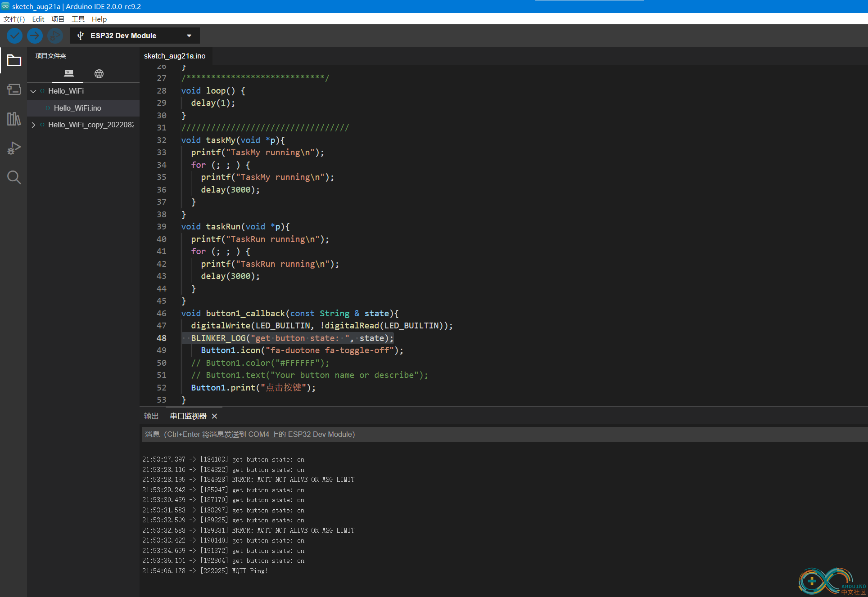
Task: Click the button1_callback function declaration
Action: pos(290,313)
